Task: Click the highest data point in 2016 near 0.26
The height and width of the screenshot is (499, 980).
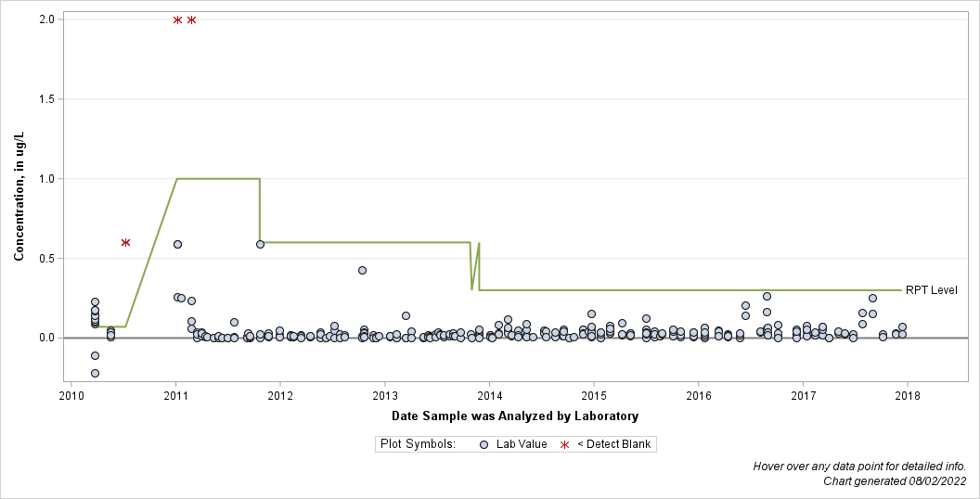Action: pyautogui.click(x=767, y=296)
